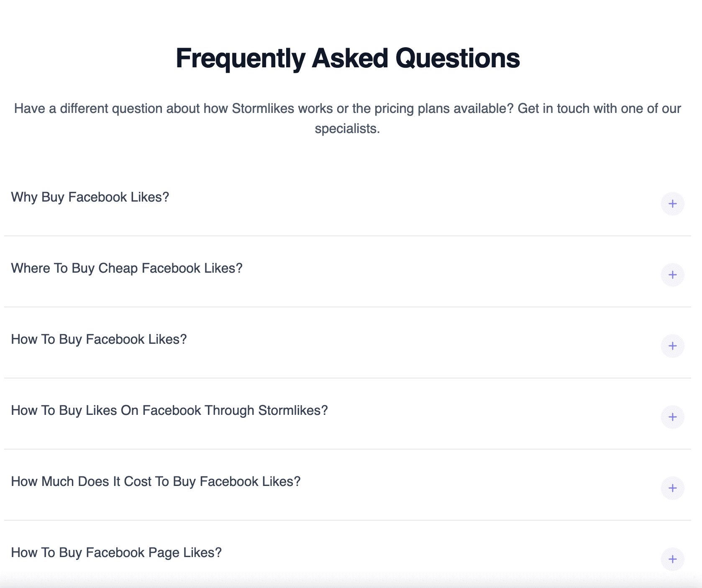
Task: Show answer for "How To Buy Likes On Facebook Through Stormlikes?"
Action: 673,417
